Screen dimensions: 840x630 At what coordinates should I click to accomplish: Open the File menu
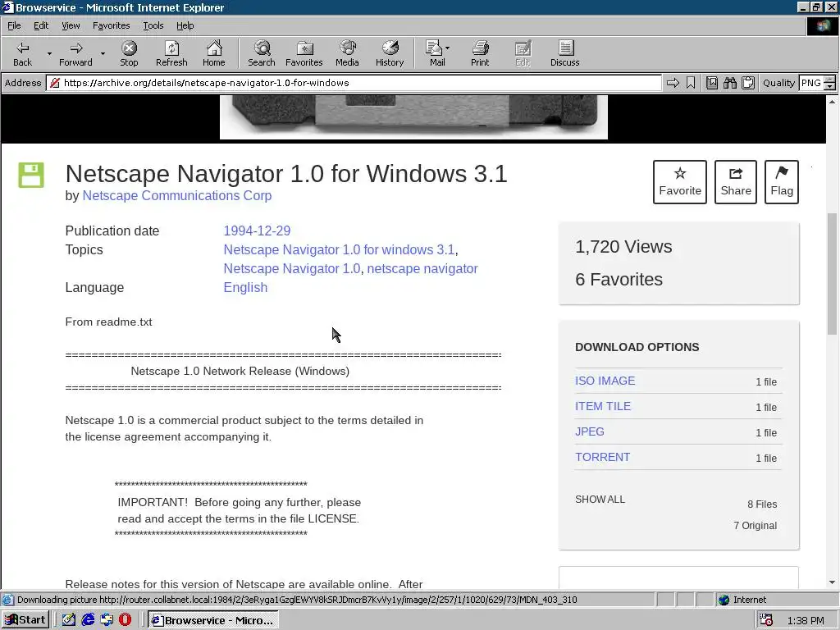[x=14, y=25]
